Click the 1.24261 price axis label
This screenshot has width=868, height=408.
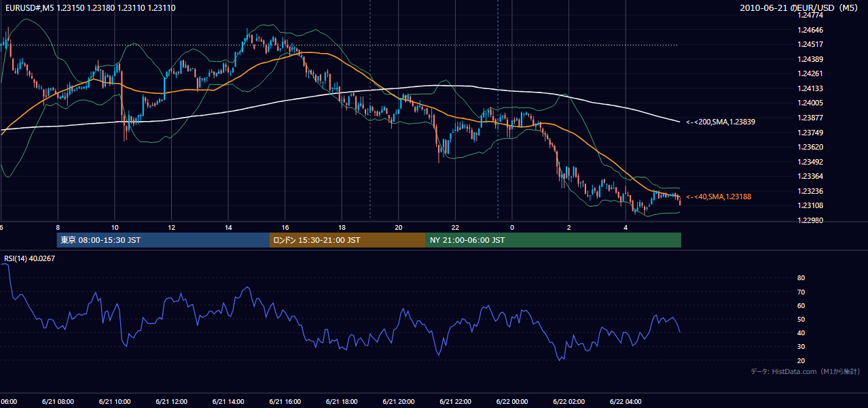coord(810,73)
